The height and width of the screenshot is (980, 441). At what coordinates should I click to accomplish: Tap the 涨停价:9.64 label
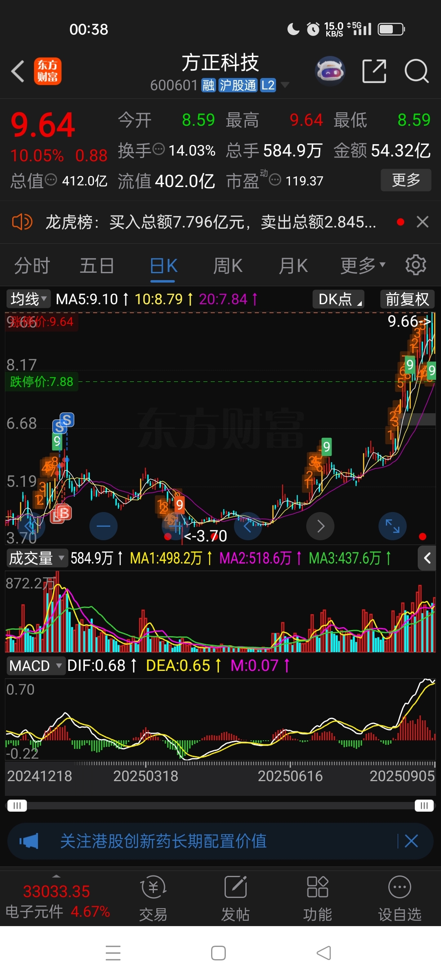[x=41, y=322]
